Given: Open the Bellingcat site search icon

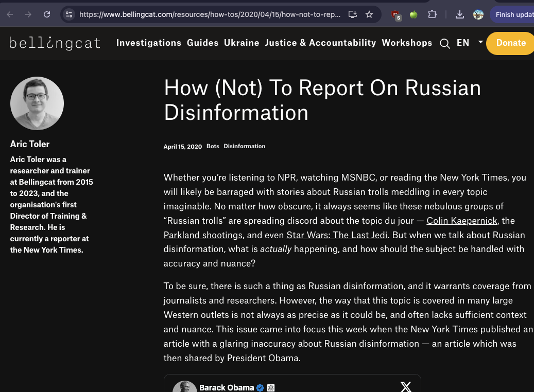Looking at the screenshot, I should point(445,43).
